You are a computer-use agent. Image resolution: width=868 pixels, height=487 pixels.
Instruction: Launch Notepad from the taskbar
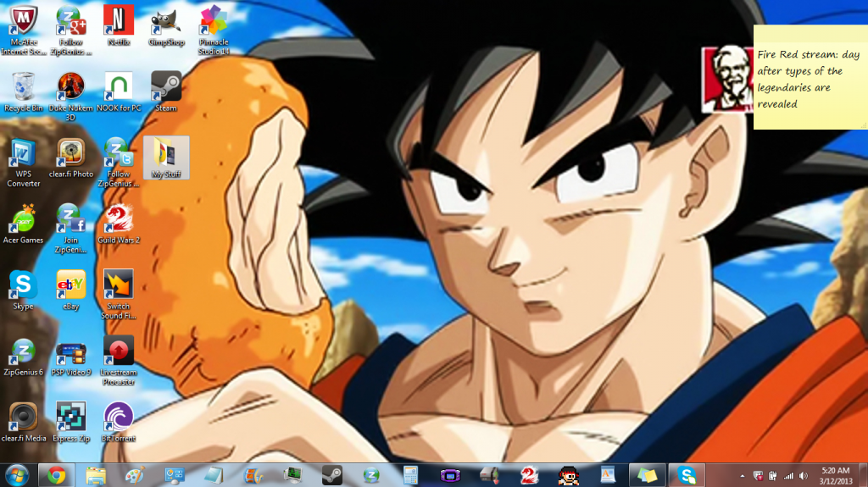coord(214,475)
